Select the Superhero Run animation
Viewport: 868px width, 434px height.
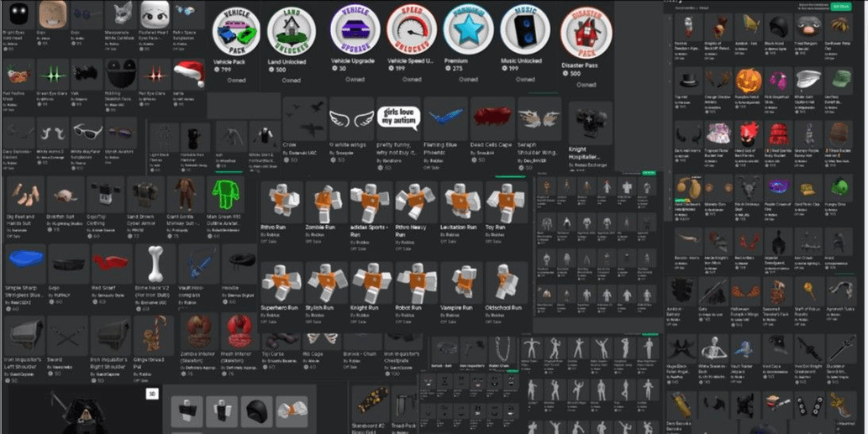click(281, 283)
